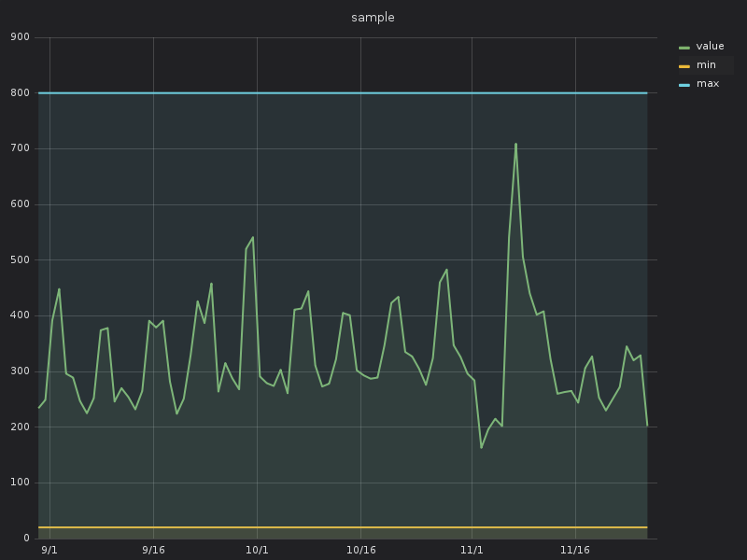Click the yellow min legend color swatch
The image size is (747, 560).
pos(684,66)
